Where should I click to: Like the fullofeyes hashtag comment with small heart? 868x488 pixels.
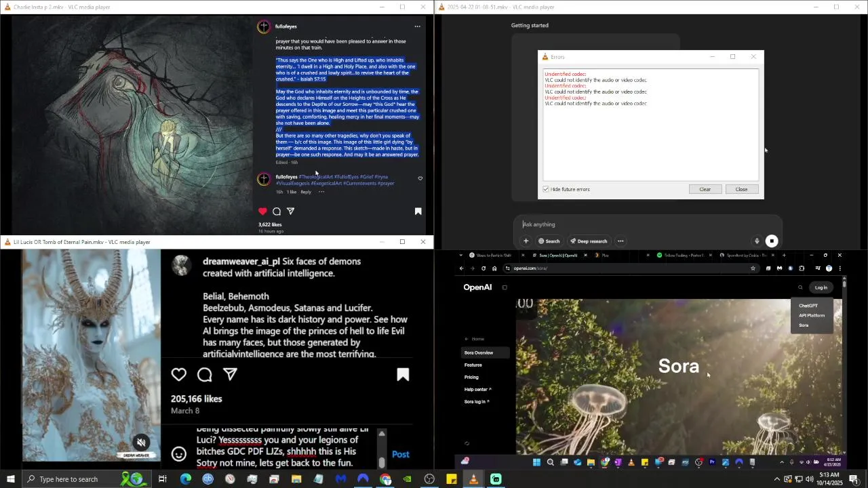pyautogui.click(x=420, y=179)
